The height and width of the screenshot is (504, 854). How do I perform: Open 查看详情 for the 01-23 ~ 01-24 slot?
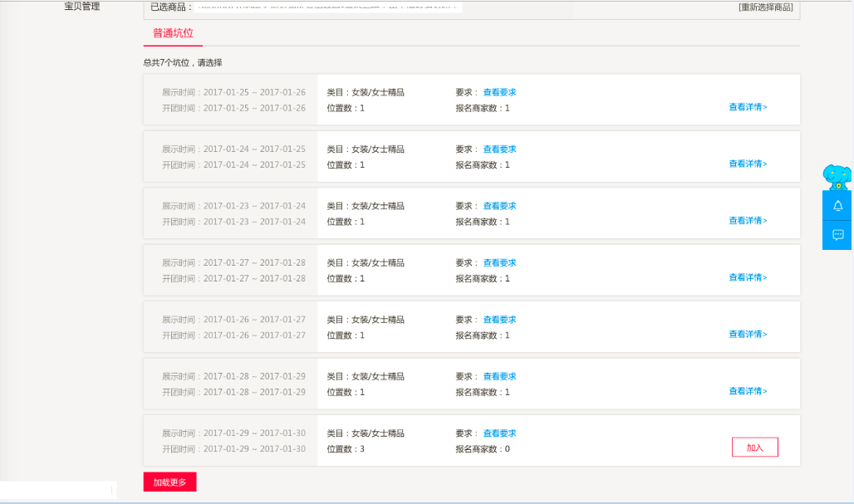[748, 221]
